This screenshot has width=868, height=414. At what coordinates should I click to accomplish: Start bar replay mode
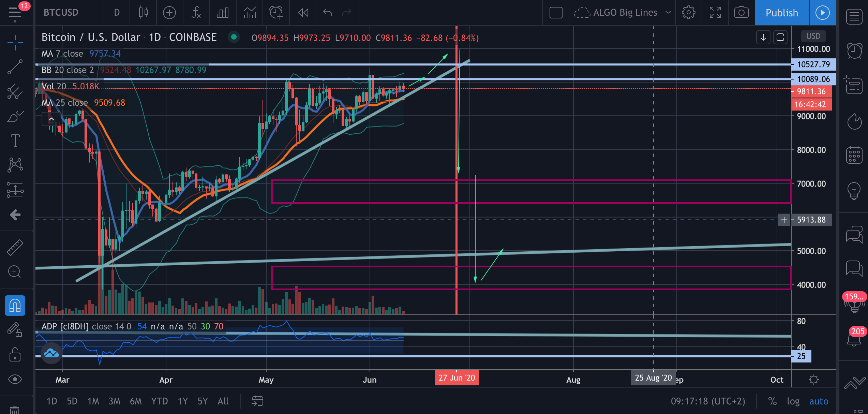click(303, 13)
